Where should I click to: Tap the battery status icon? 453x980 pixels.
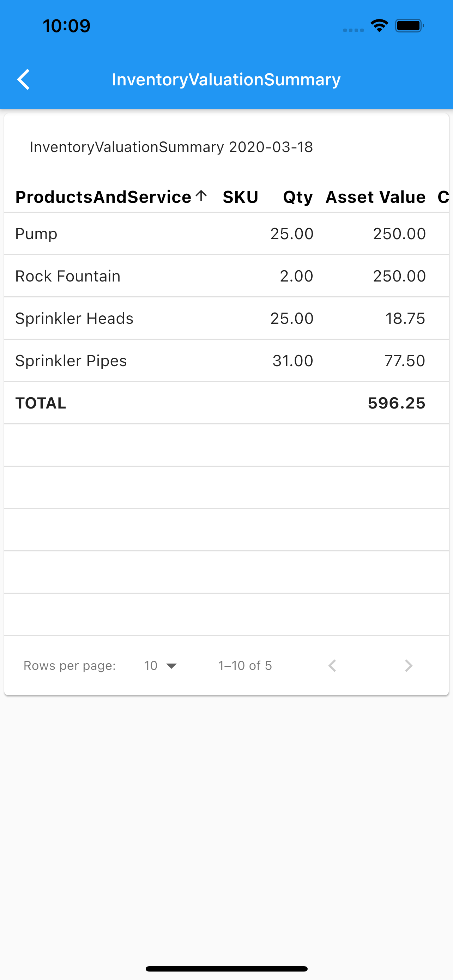(x=410, y=26)
